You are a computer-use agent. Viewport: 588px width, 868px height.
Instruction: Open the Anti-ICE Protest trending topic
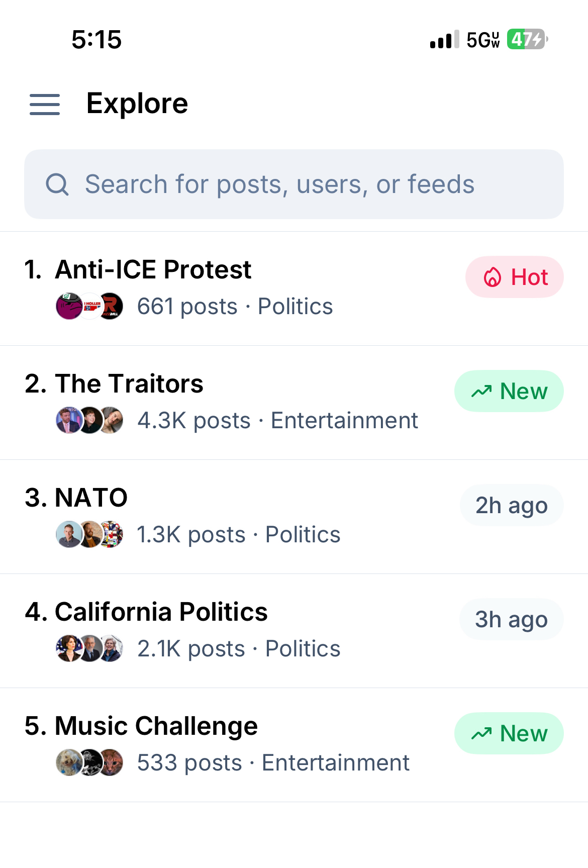point(153,270)
